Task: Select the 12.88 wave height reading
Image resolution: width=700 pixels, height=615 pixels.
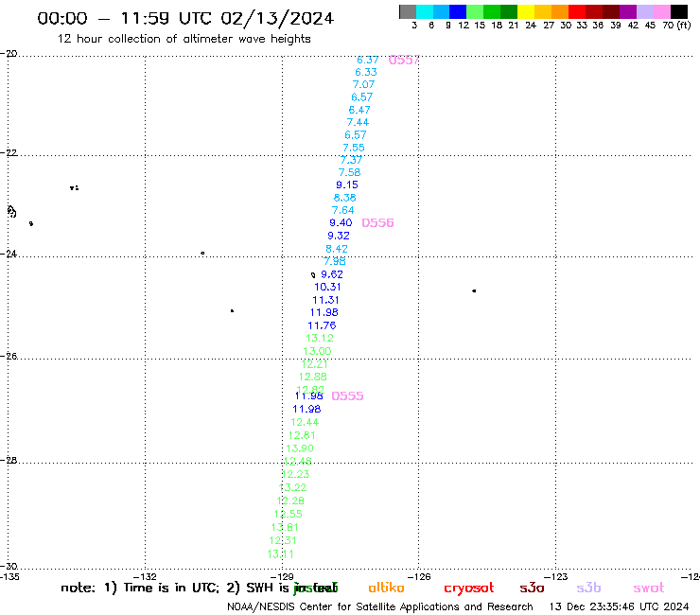Action: coord(312,377)
